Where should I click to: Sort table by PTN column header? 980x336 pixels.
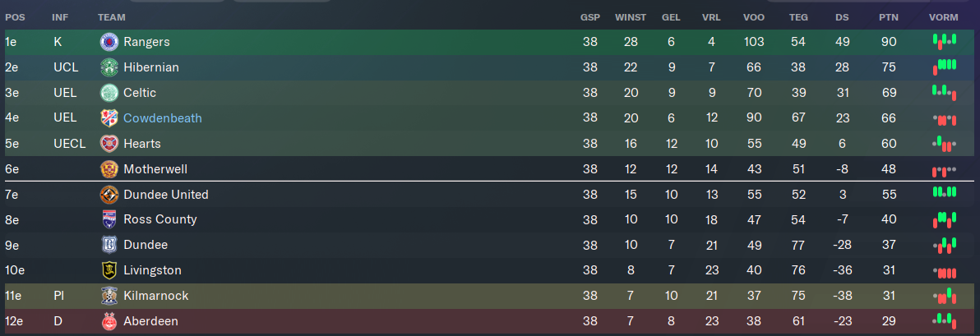[x=888, y=17]
